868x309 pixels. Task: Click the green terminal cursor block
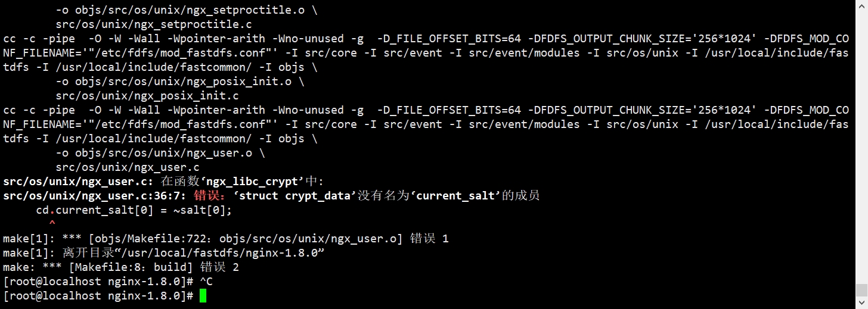pos(203,296)
